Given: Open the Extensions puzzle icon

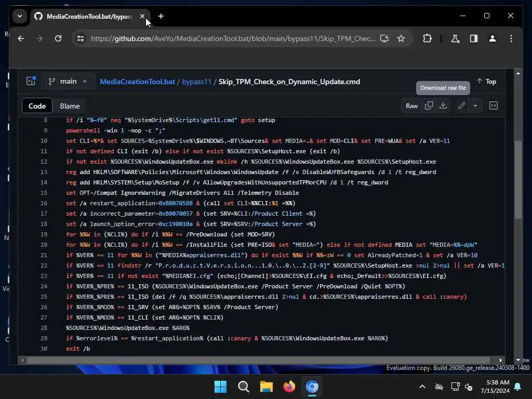Looking at the screenshot, I should coord(427,38).
